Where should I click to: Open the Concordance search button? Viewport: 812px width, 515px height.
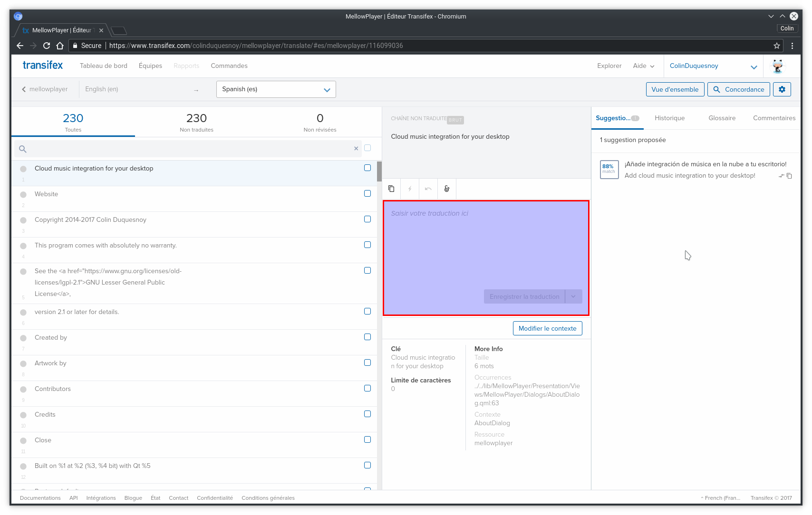(x=739, y=89)
